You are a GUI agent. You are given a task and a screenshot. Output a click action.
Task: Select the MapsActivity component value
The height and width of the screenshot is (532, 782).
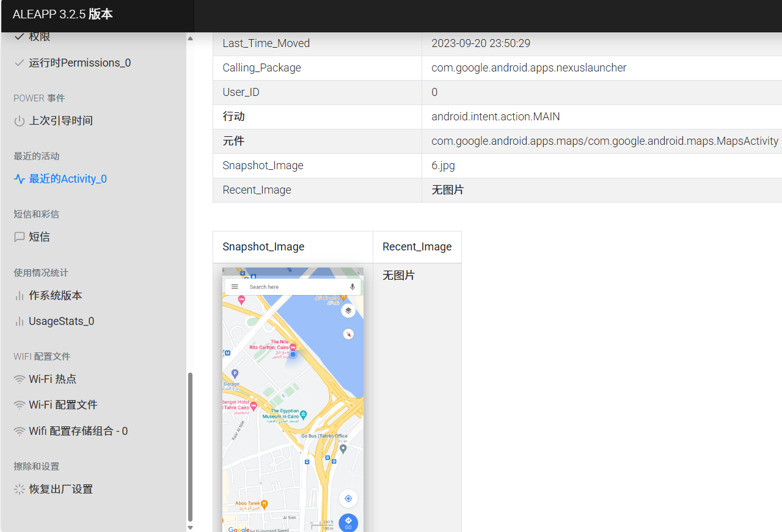tap(605, 141)
